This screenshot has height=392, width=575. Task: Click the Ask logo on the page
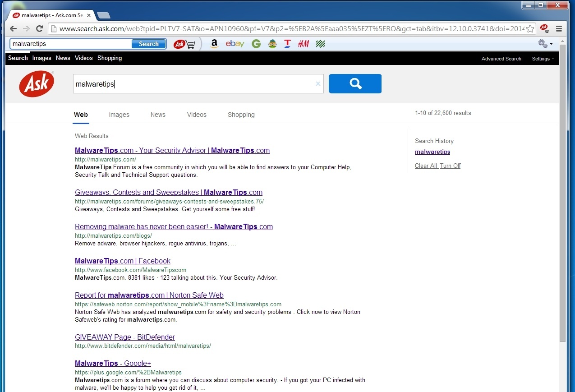37,84
